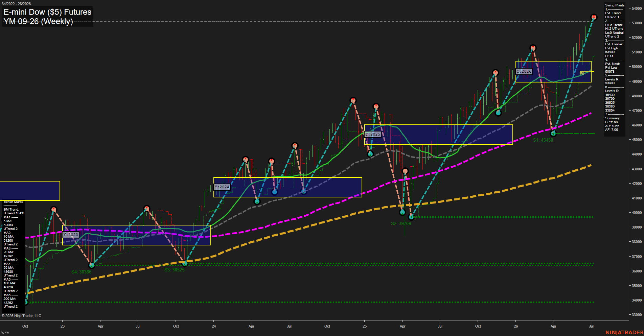Select the 'S2: 39709' support label on chart
The width and height of the screenshot is (644, 336).
coord(401,223)
